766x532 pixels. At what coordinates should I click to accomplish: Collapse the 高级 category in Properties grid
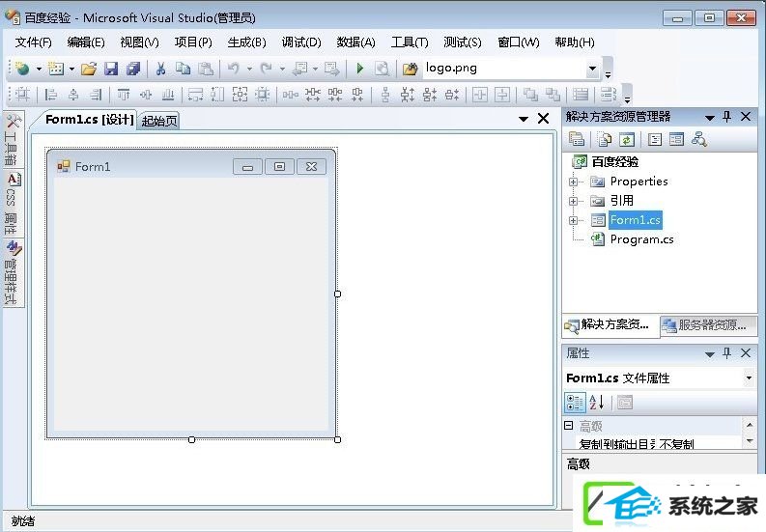point(569,426)
